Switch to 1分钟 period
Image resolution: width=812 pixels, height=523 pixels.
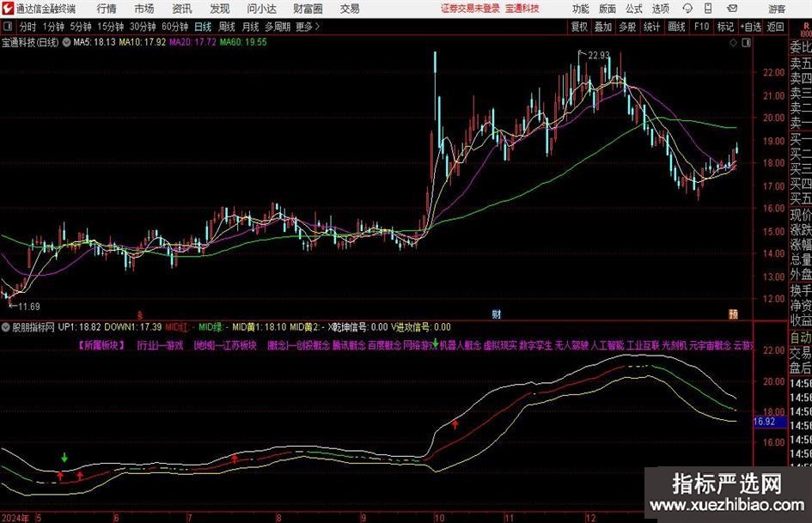coord(53,27)
